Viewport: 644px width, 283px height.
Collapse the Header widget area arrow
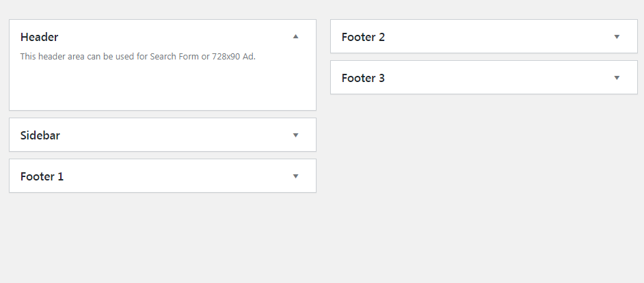pos(295,37)
